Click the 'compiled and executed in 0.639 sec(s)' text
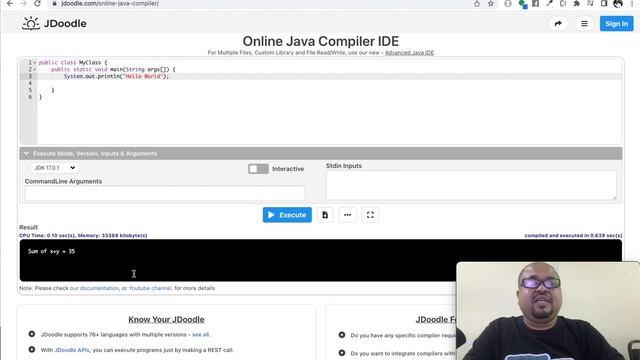640x360 pixels. tap(573, 236)
